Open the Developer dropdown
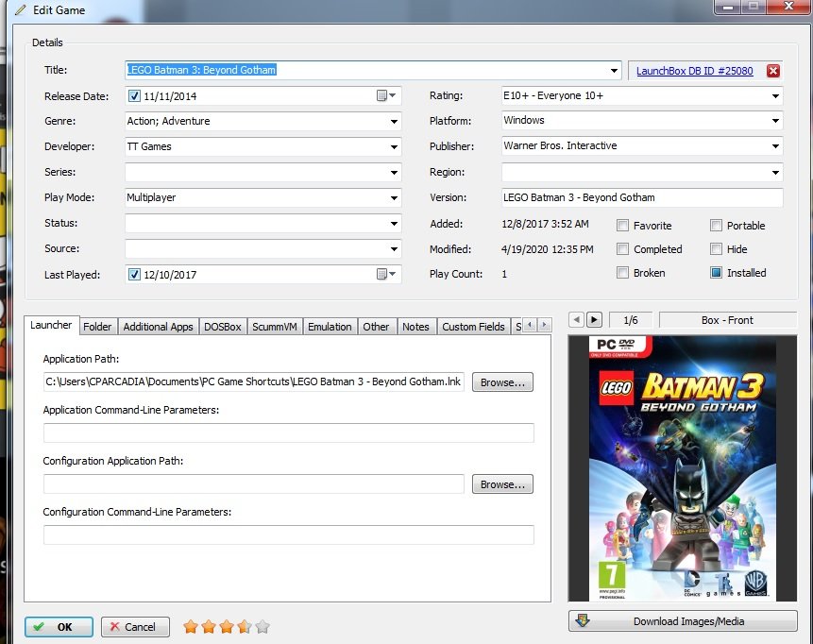This screenshot has height=644, width=813. (394, 146)
